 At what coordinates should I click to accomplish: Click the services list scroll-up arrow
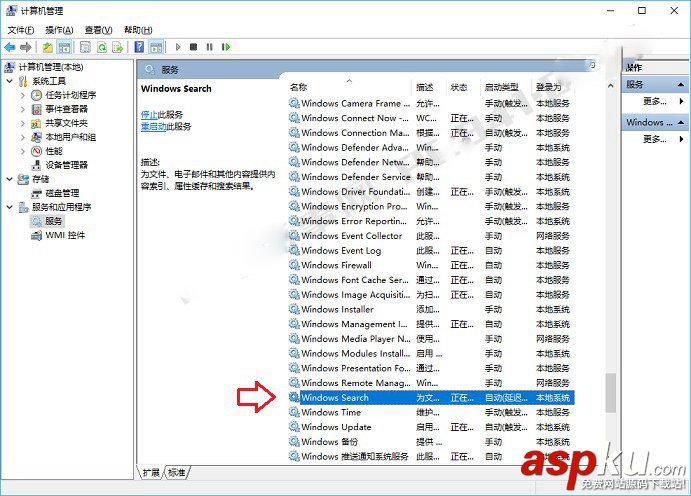pyautogui.click(x=610, y=86)
